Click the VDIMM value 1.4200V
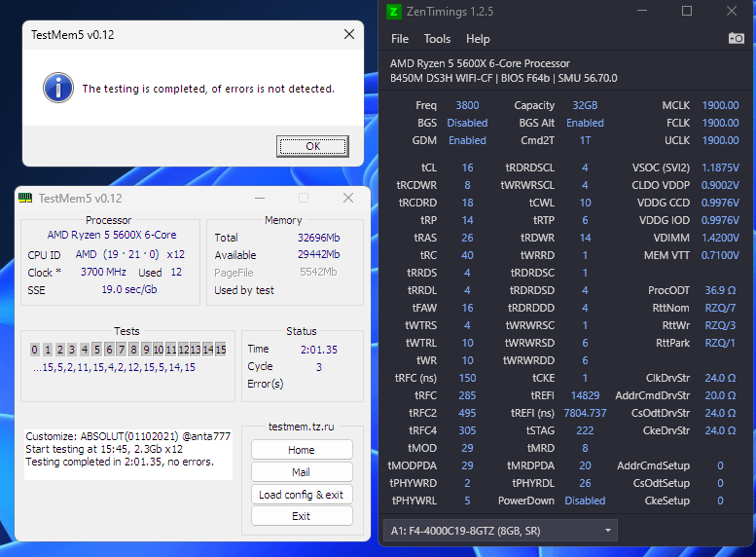This screenshot has width=756, height=557. tap(720, 238)
